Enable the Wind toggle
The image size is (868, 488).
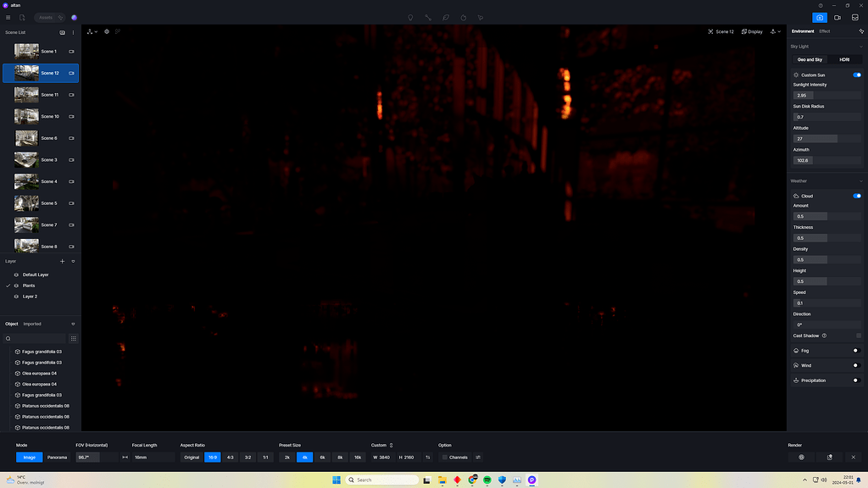[856, 366]
